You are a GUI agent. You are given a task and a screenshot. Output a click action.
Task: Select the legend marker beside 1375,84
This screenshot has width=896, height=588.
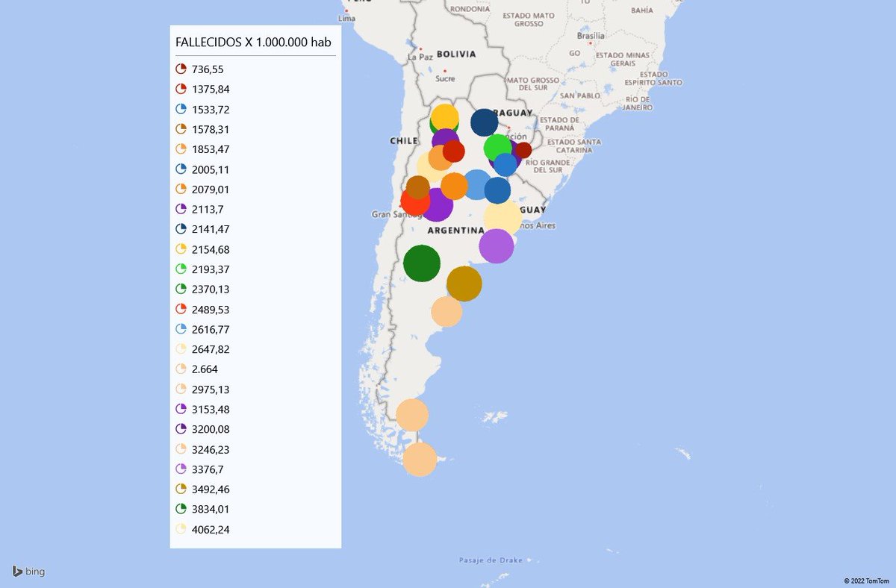pos(181,89)
